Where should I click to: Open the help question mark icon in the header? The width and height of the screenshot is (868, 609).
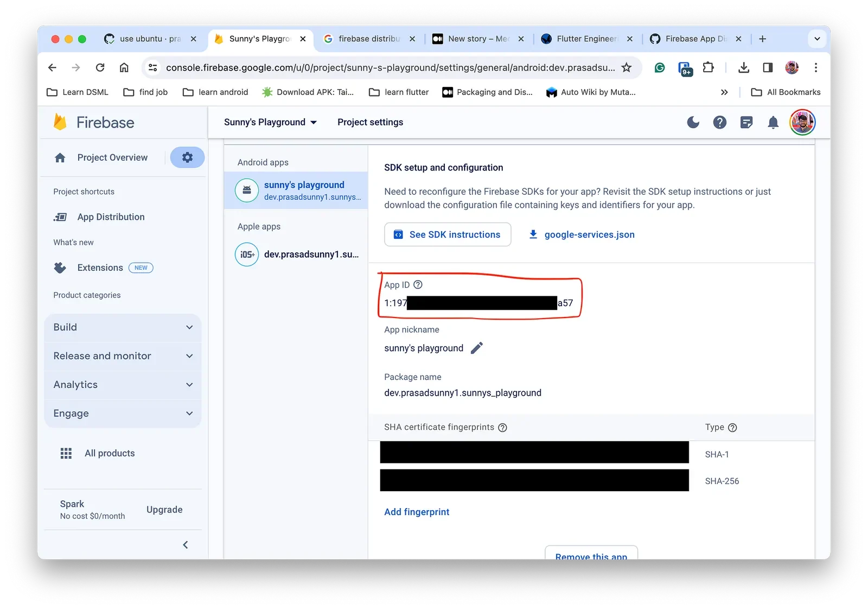[x=719, y=122]
